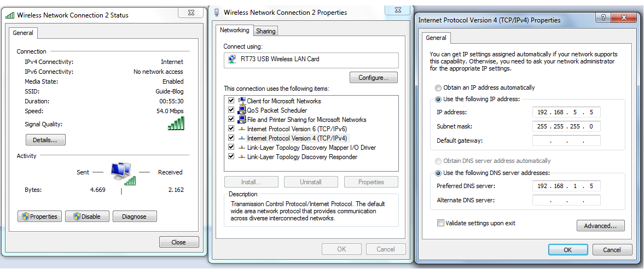The height and width of the screenshot is (269, 644).
Task: Click the IPv6 Connectivity value No network access
Action: click(159, 72)
